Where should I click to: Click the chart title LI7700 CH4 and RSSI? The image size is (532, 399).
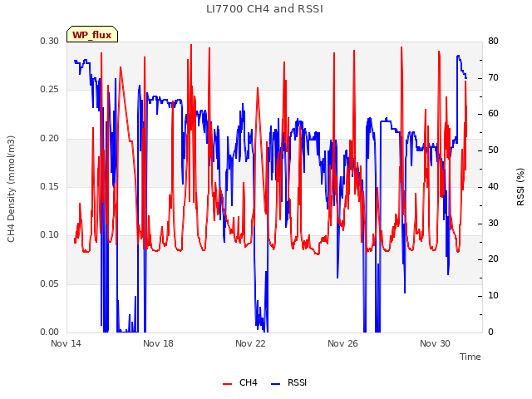264,9
